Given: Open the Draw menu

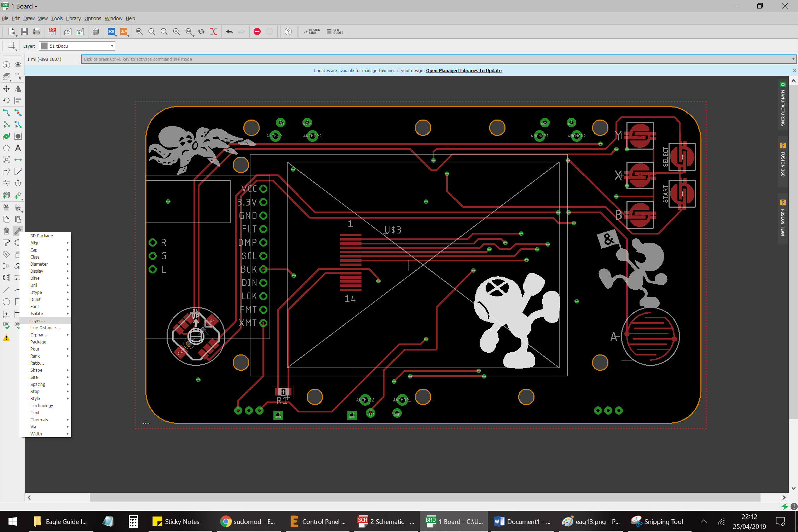Looking at the screenshot, I should coord(29,18).
